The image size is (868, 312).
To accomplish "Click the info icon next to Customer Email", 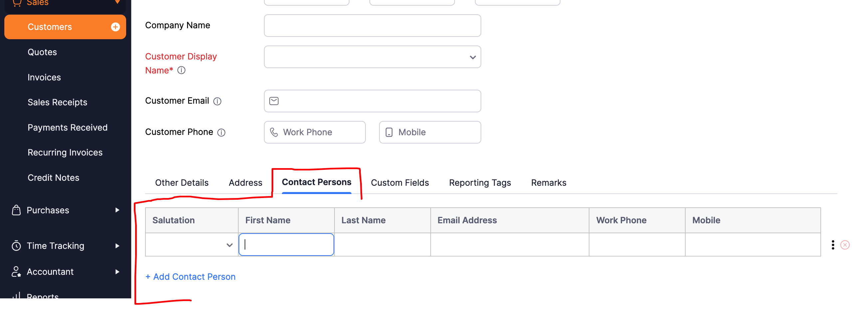I will 217,101.
